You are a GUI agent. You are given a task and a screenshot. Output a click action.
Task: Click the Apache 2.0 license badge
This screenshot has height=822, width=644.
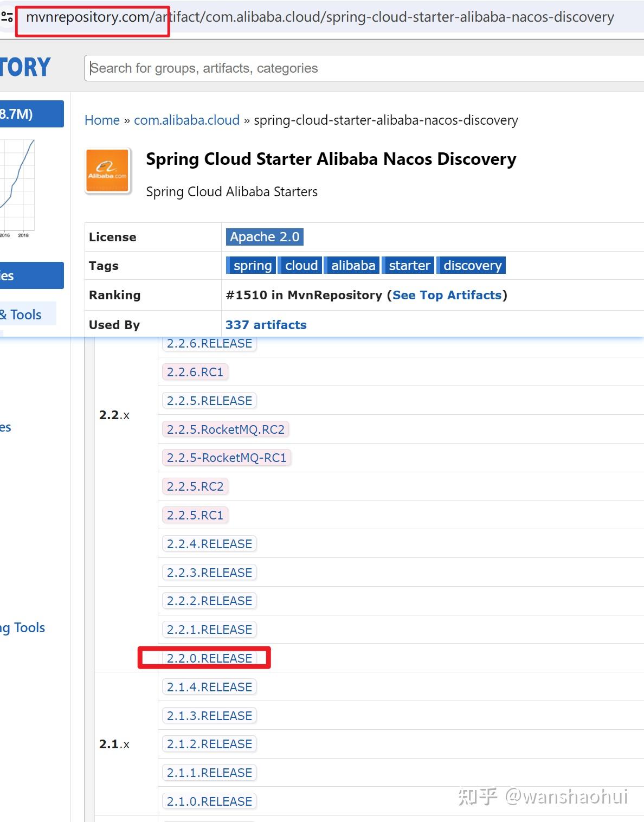point(265,237)
